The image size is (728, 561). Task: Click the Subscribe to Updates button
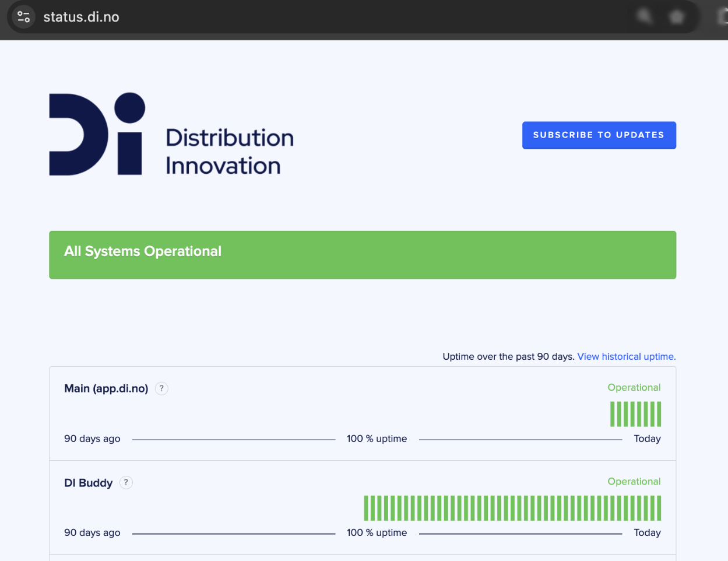[x=599, y=135]
